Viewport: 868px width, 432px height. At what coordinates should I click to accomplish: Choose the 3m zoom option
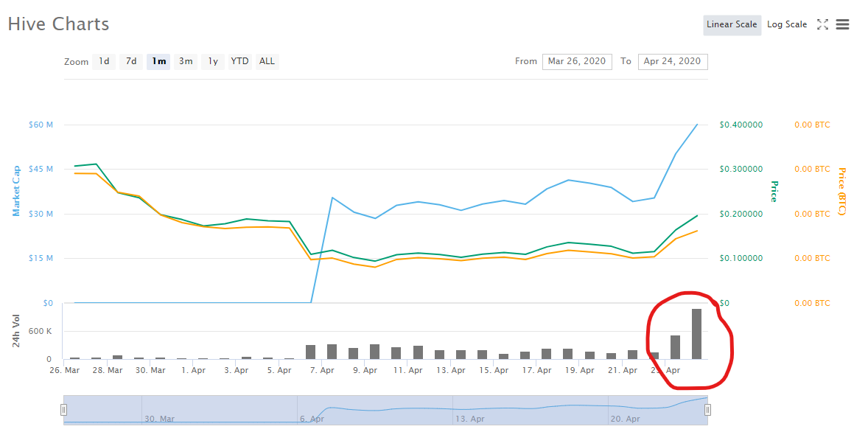pos(186,61)
